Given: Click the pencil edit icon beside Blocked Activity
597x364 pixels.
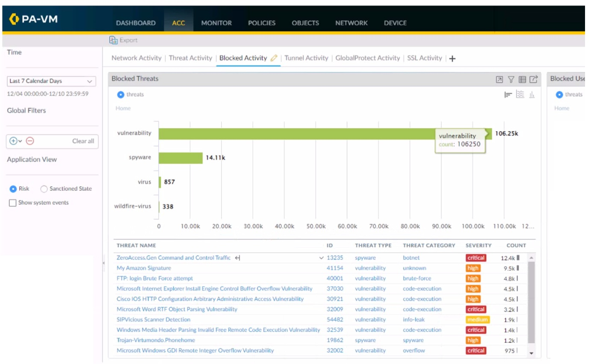Looking at the screenshot, I should coord(274,58).
